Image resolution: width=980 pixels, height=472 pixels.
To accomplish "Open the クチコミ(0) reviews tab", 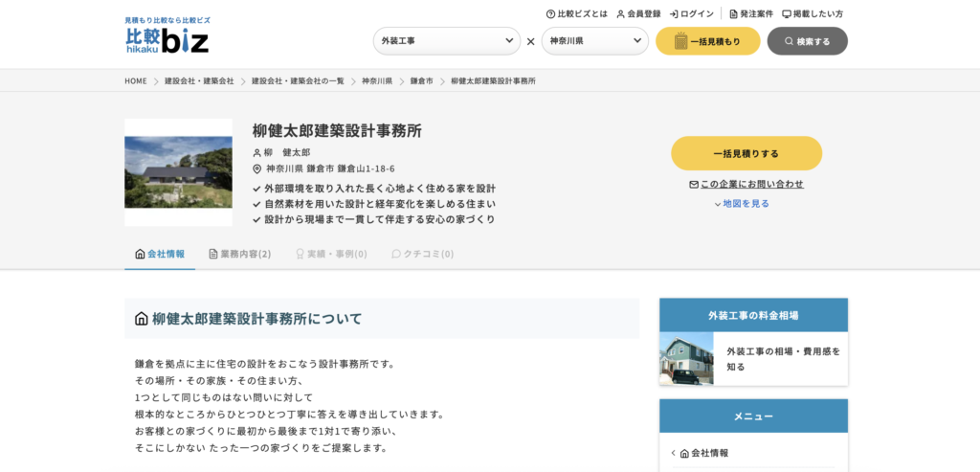I will [422, 254].
